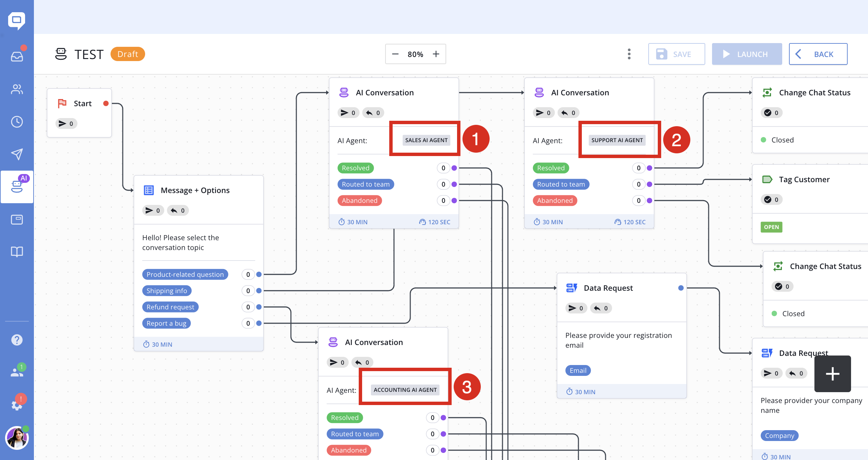
Task: Select the Sales AI Conversation robot icon
Action: click(344, 93)
